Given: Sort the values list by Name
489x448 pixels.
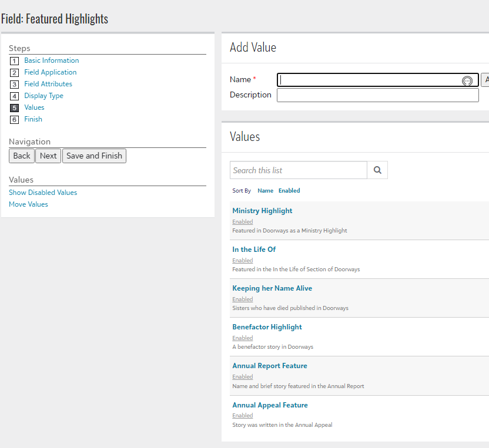Looking at the screenshot, I should pos(265,191).
